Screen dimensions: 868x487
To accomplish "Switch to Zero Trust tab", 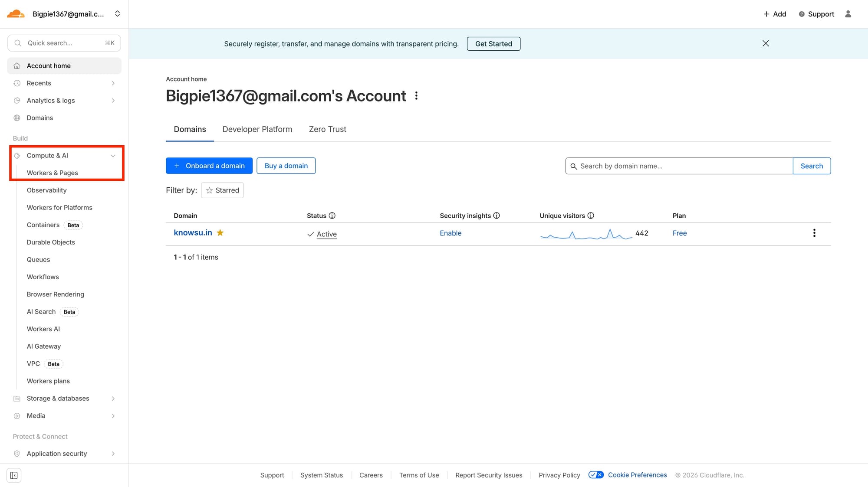I will pos(327,129).
